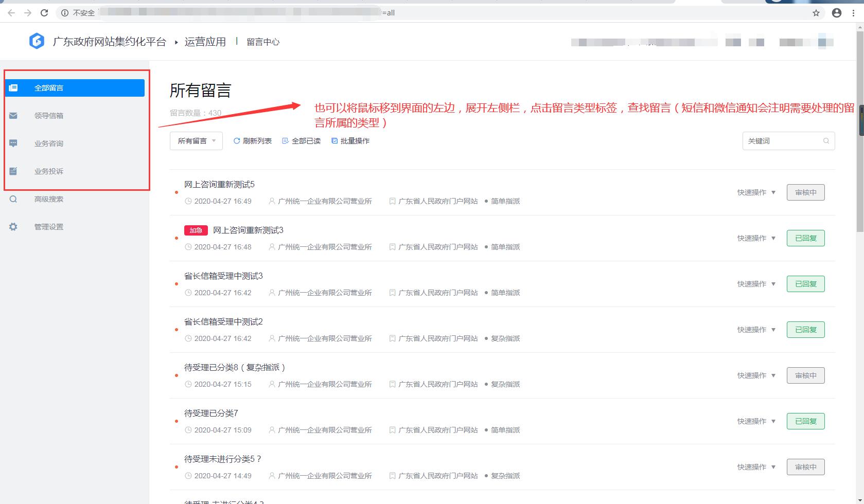Screen dimensions: 864x504
Task: Open message 待受理已分类7
Action: click(211, 413)
